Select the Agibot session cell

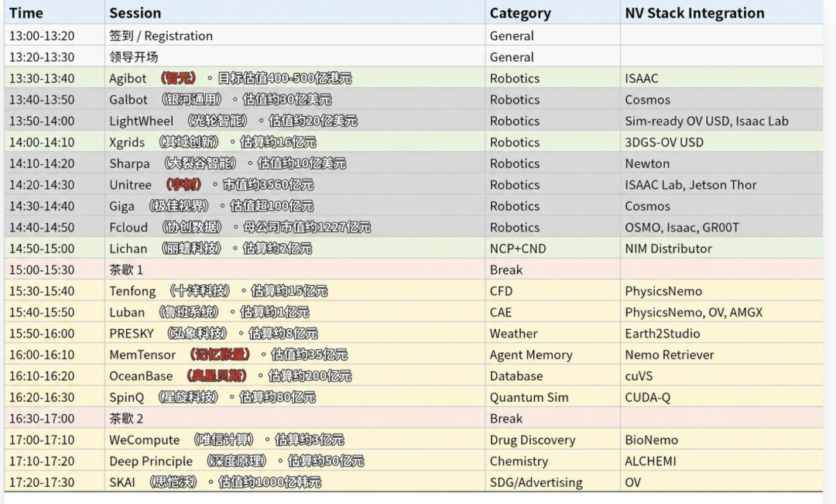coord(295,78)
